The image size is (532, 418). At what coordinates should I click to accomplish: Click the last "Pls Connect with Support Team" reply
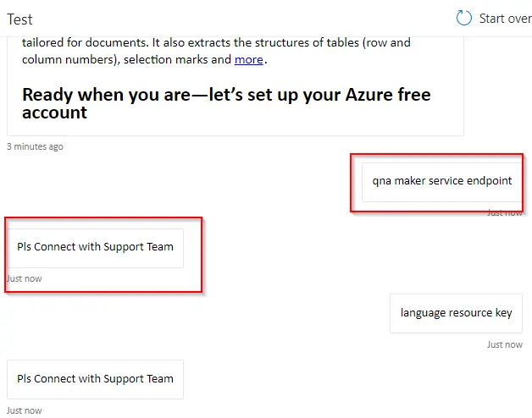[95, 379]
